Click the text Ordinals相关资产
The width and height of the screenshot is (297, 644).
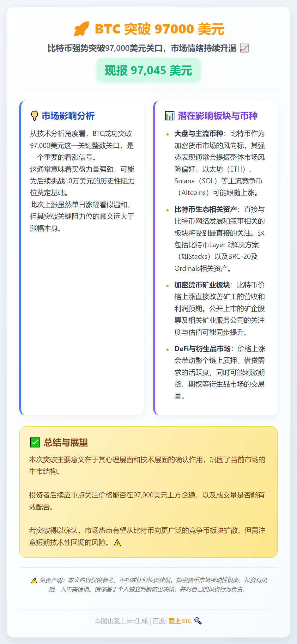(203, 269)
